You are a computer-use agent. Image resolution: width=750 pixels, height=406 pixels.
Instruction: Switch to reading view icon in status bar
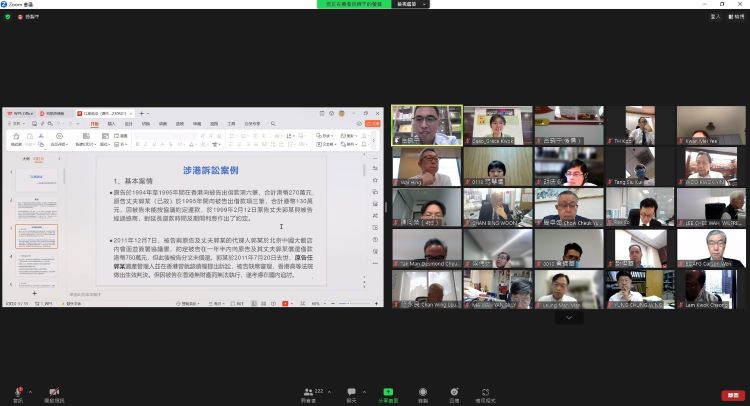pos(273,304)
